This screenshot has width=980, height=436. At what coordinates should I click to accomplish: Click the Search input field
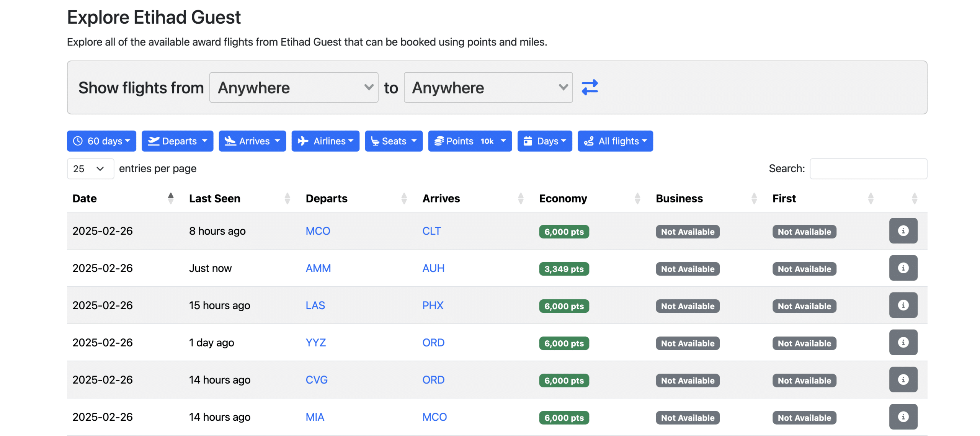pos(868,169)
